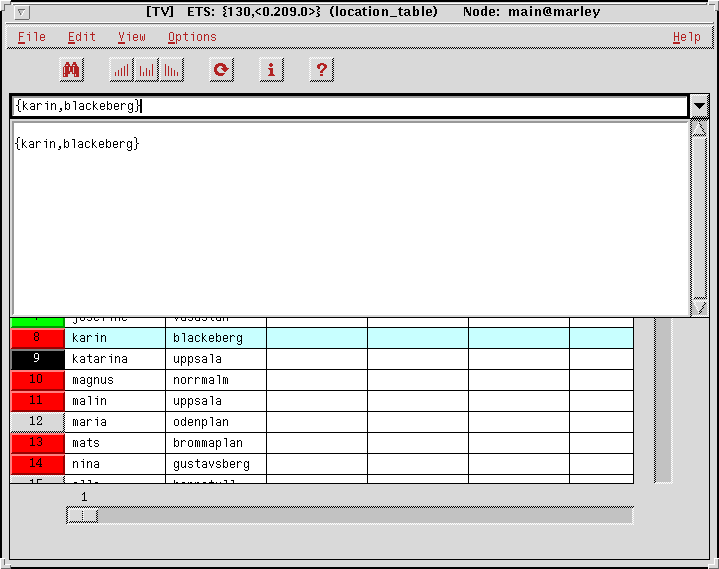
Task: Open the Edit menu
Action: [x=82, y=37]
